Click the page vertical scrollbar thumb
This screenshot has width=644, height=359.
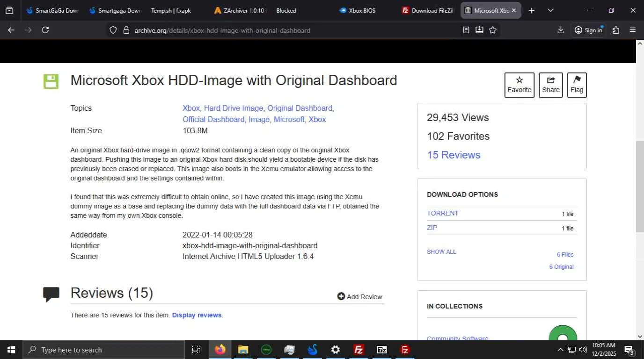(x=640, y=186)
